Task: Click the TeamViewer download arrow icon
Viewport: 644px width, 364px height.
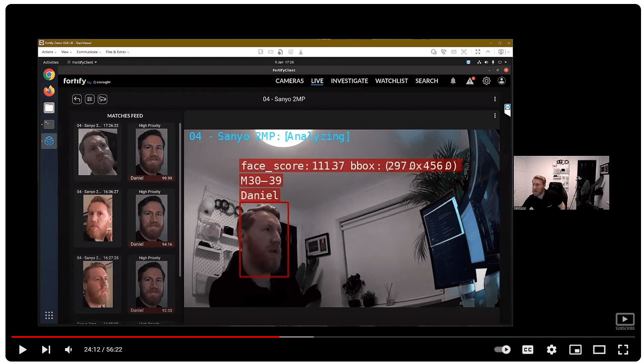Action: point(301,52)
